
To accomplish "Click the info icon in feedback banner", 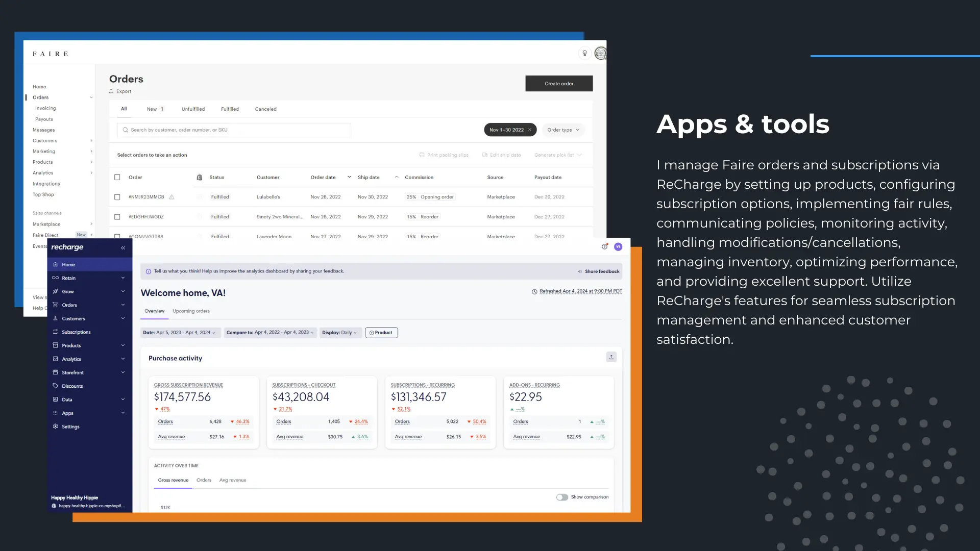I will coord(149,271).
